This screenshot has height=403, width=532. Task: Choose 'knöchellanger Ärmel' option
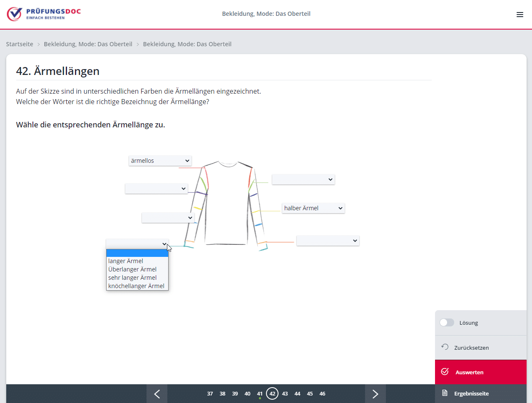[136, 286]
